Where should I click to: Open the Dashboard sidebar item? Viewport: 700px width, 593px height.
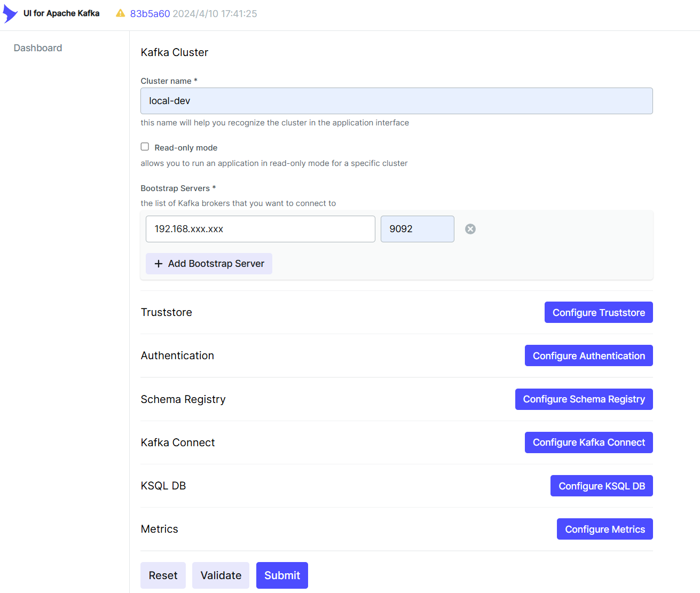pyautogui.click(x=38, y=48)
